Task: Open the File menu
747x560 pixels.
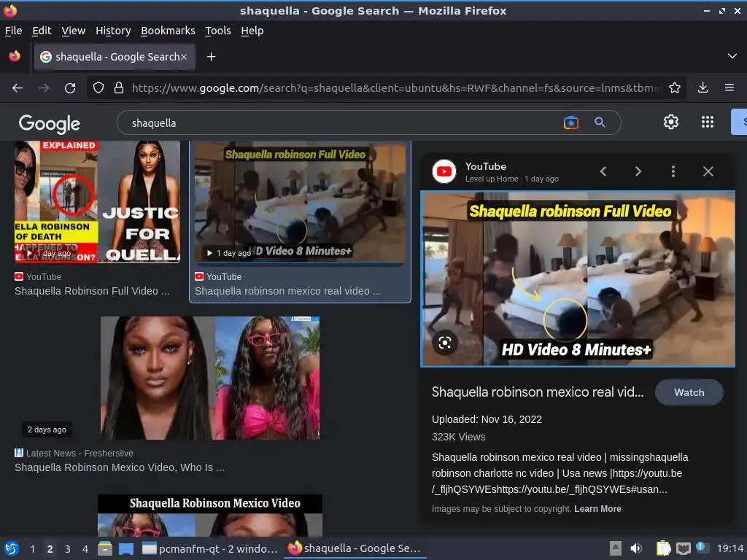Action: coord(13,31)
